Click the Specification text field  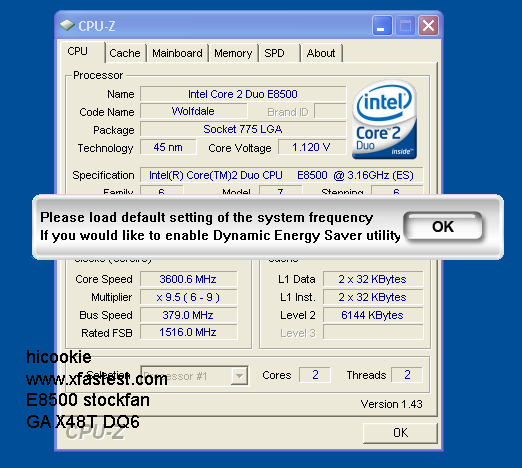coord(281,175)
